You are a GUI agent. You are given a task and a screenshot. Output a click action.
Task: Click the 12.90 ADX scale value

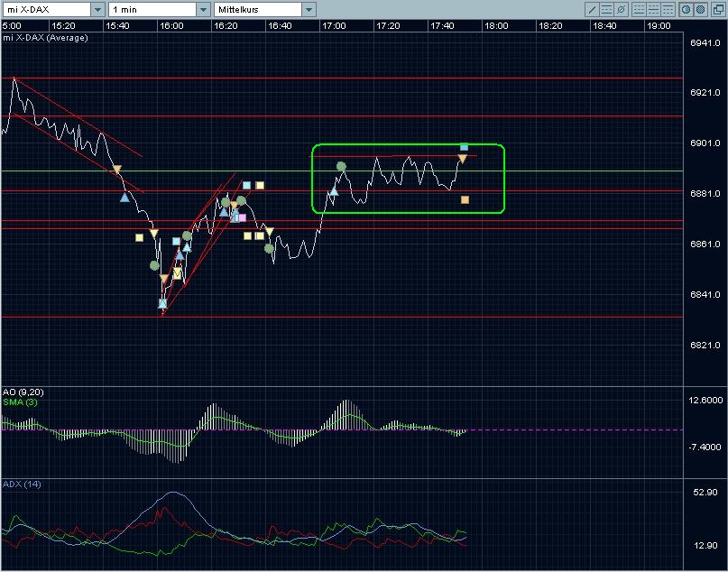705,545
